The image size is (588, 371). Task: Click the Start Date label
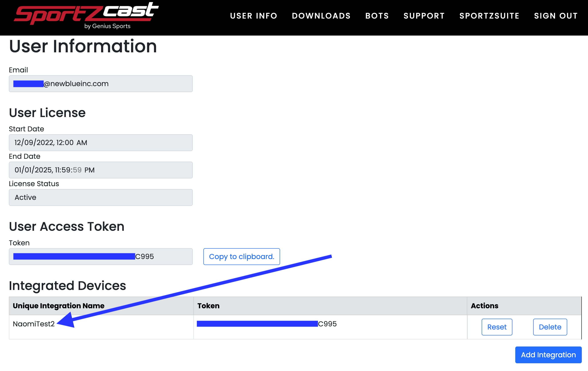click(26, 129)
